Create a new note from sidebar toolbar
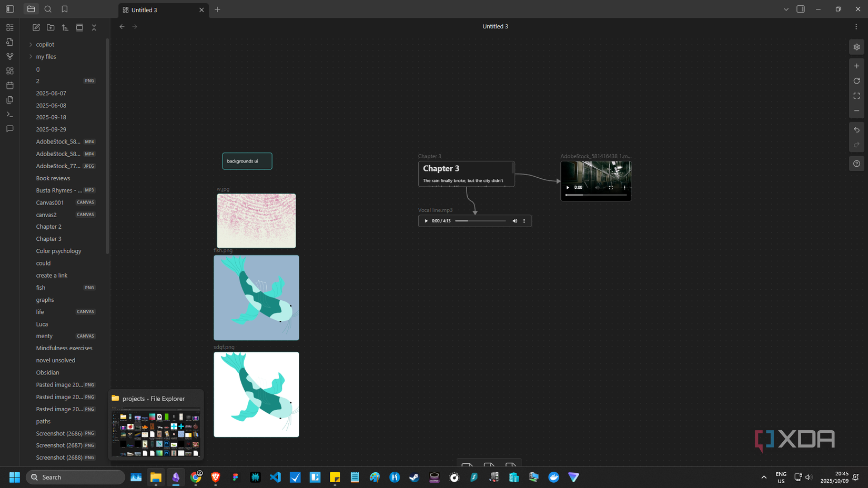This screenshot has width=868, height=488. (36, 27)
